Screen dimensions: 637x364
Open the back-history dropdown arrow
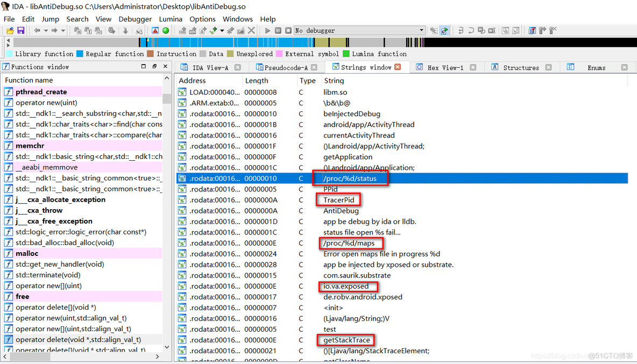tap(46, 31)
